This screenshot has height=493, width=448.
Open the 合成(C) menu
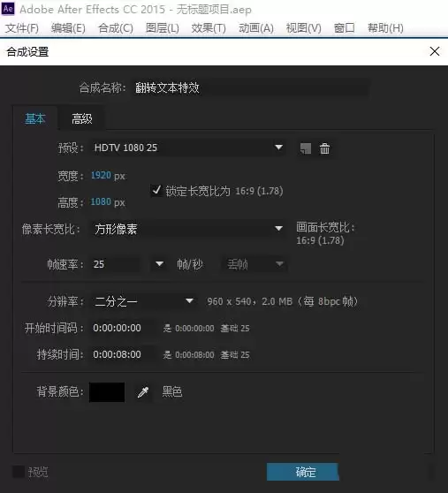point(116,28)
